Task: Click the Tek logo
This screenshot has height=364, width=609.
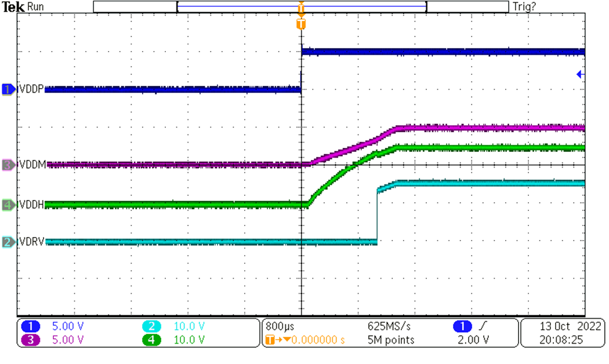Action: 13,6
